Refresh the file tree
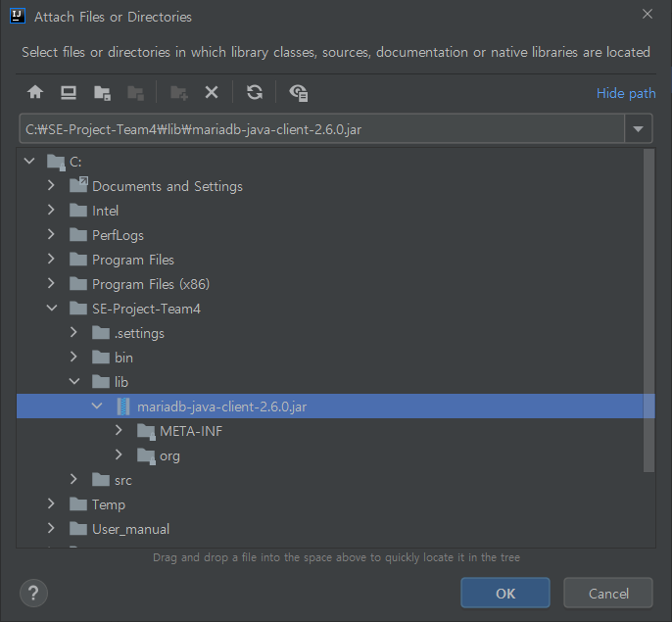672x622 pixels. click(255, 92)
